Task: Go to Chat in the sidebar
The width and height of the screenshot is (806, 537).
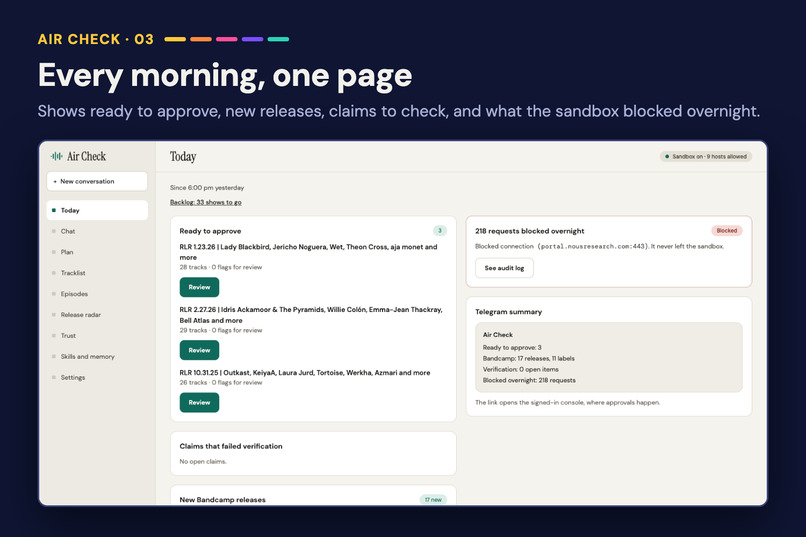Action: [67, 231]
